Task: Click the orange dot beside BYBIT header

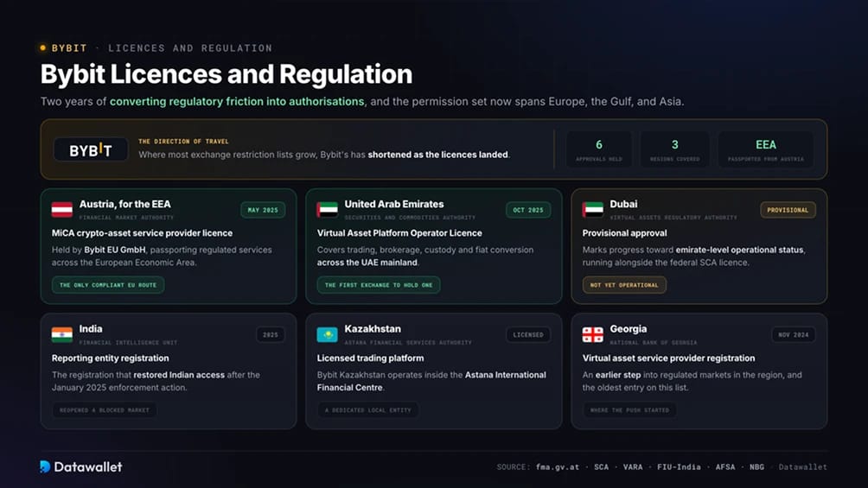Action: coord(42,48)
